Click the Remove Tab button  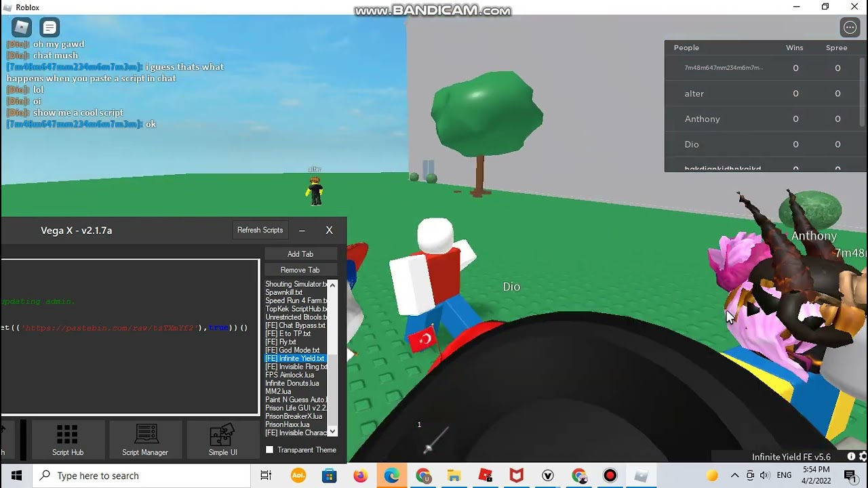(x=300, y=270)
